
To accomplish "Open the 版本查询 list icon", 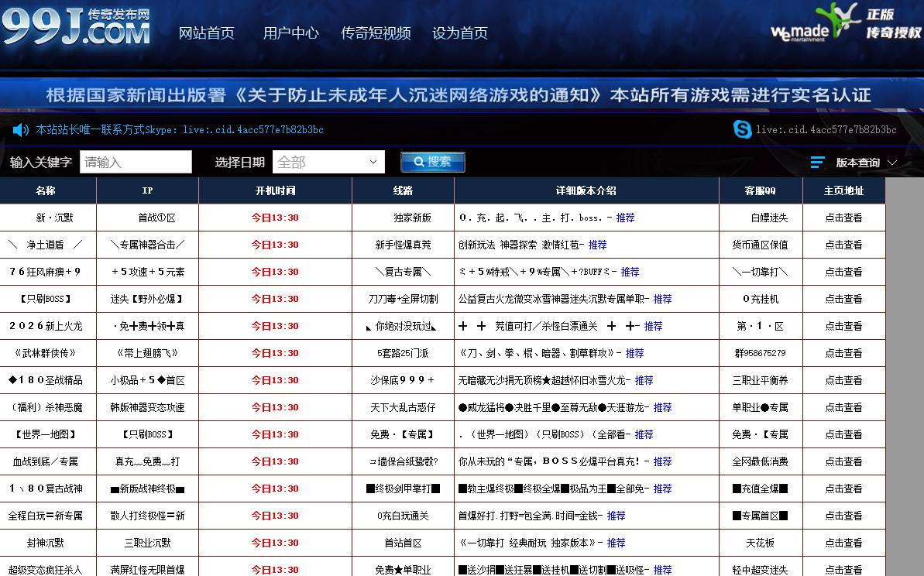I will coord(817,162).
